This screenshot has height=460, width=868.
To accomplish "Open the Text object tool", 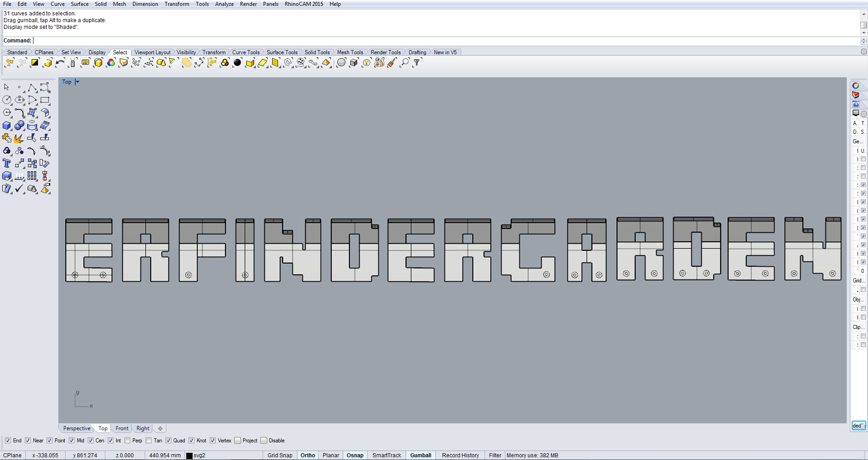I will coord(7,163).
